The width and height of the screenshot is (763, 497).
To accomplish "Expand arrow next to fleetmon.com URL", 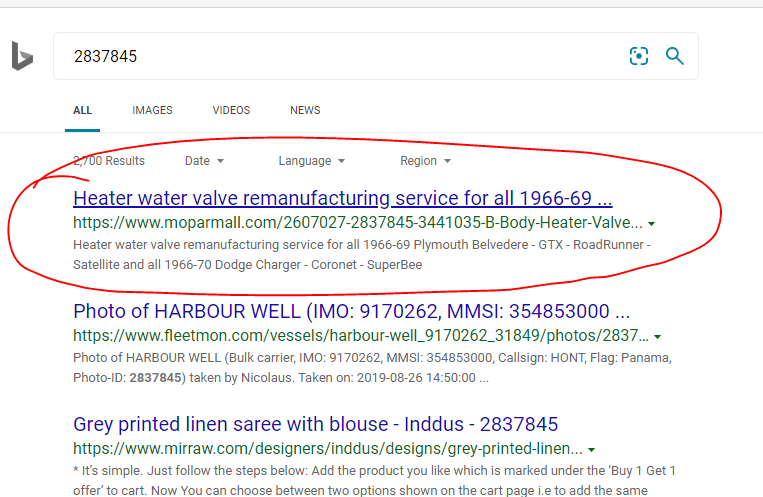I will (x=657, y=337).
